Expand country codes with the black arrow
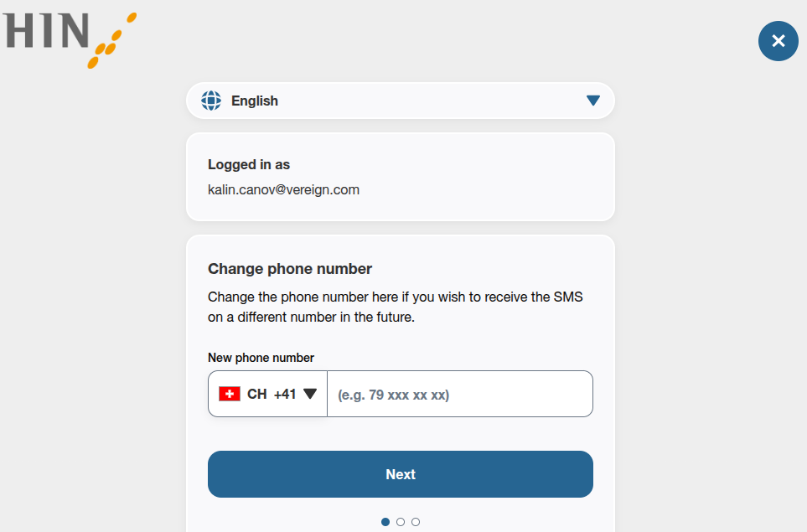Image resolution: width=807 pixels, height=532 pixels. click(x=310, y=394)
